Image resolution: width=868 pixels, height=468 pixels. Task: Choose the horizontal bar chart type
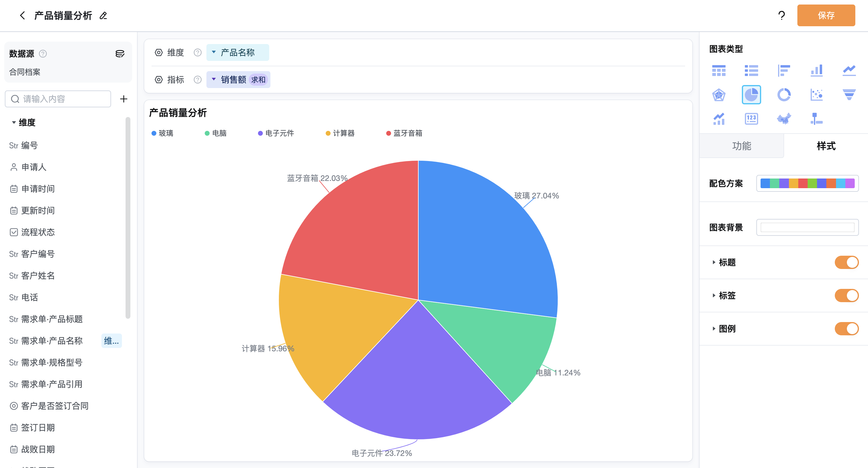click(784, 71)
